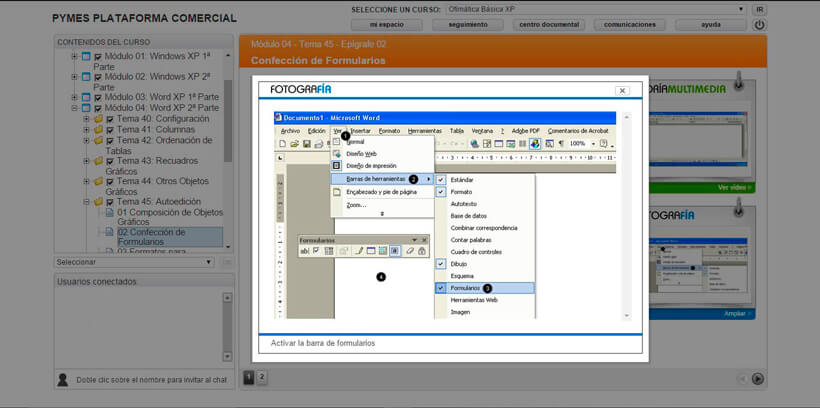Open the Insertar menu in the Word image
The image size is (820, 408).
(360, 131)
